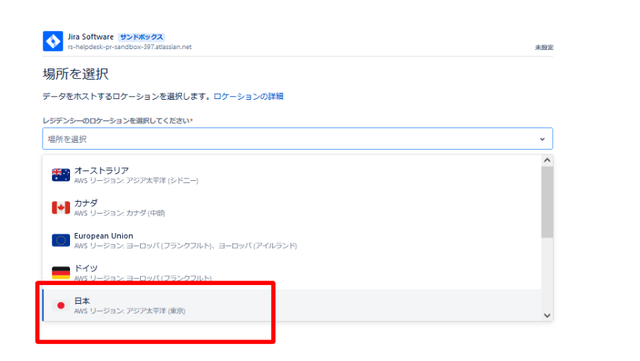This screenshot has height=361, width=640.
Task: Click the 未設定 status text
Action: tap(544, 47)
